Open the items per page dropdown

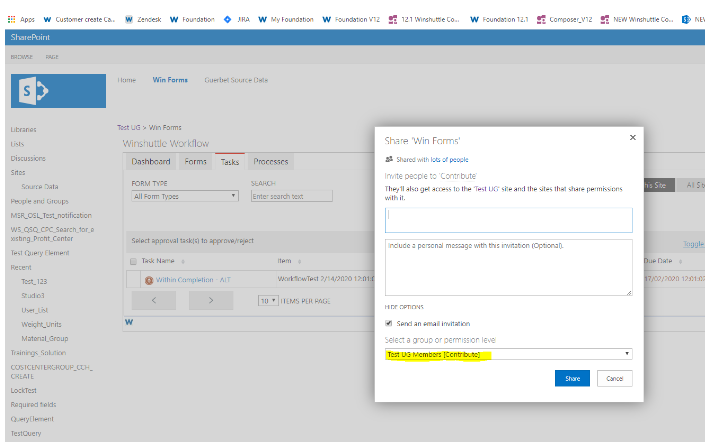[x=268, y=301]
